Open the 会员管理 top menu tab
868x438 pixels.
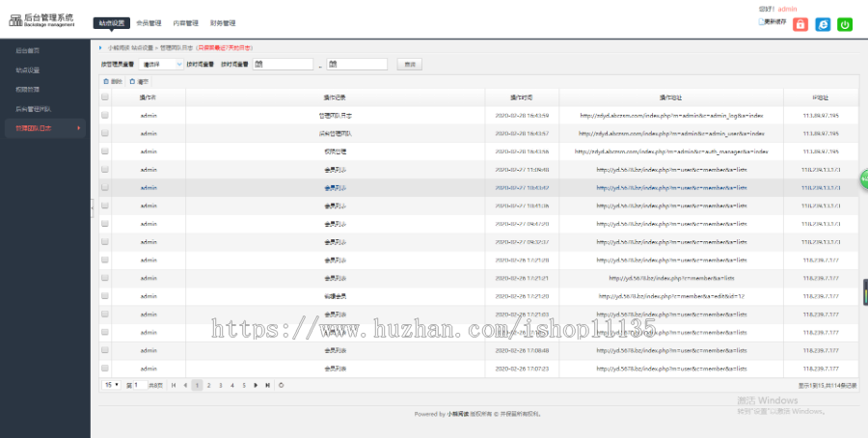point(149,22)
